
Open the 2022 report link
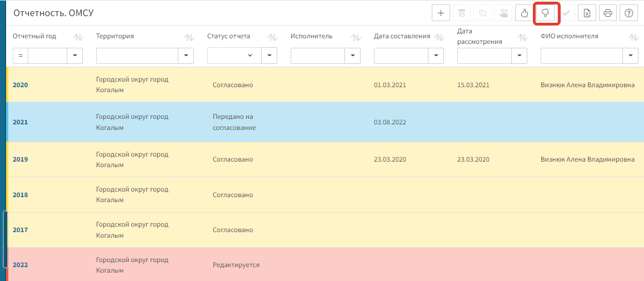pos(20,265)
